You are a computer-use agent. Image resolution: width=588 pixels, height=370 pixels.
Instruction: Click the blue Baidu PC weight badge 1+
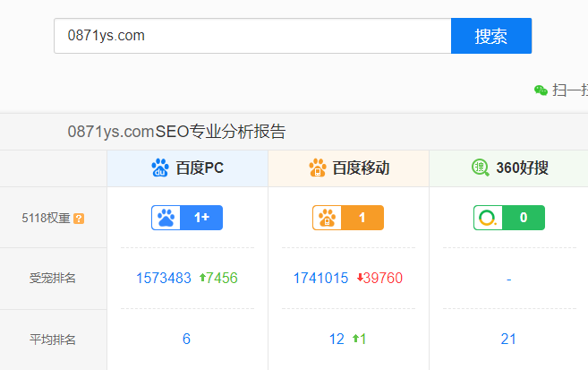187,218
